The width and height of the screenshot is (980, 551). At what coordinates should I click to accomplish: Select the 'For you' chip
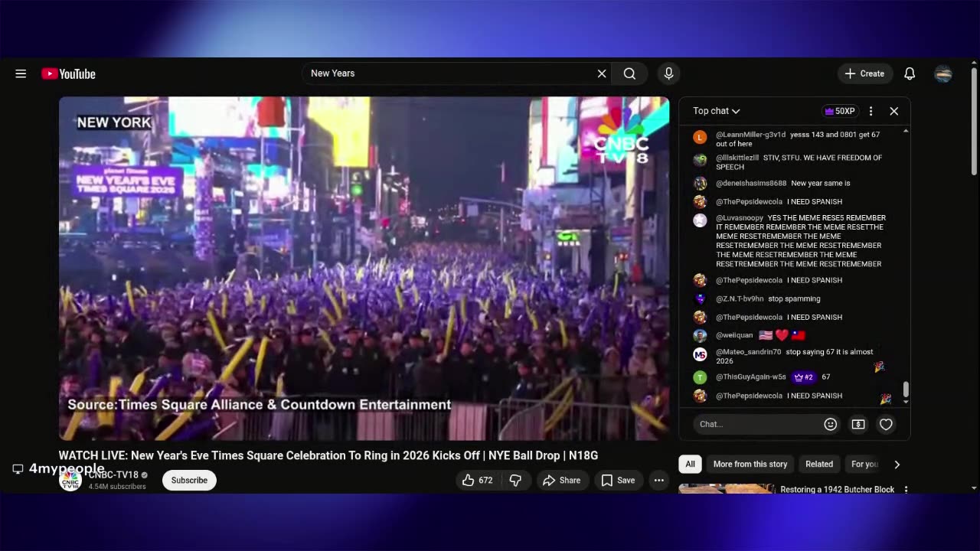pos(864,464)
